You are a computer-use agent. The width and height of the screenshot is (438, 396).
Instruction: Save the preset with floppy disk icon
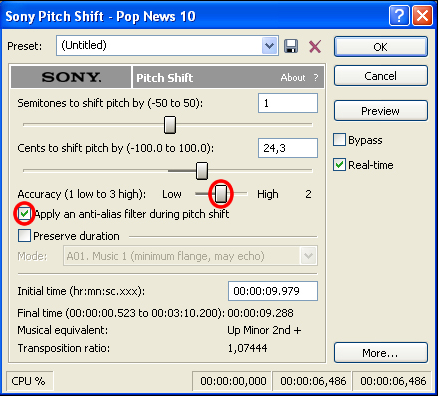pyautogui.click(x=291, y=46)
